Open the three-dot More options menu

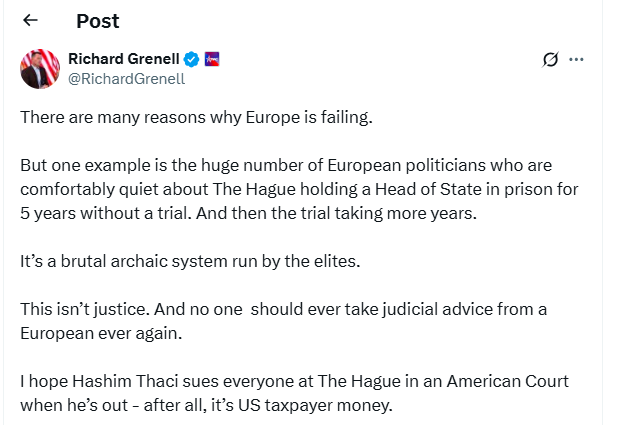tap(576, 59)
